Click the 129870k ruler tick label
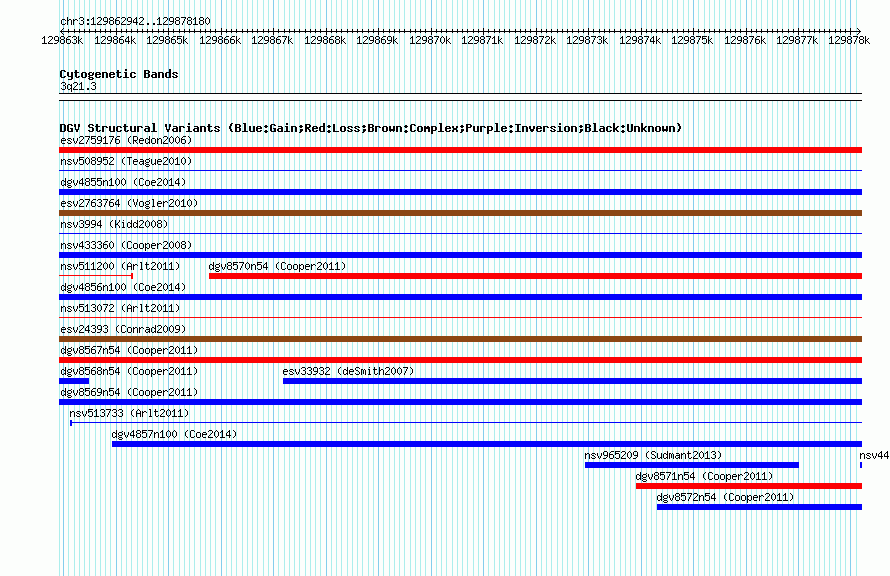This screenshot has width=890, height=576. pyautogui.click(x=430, y=40)
